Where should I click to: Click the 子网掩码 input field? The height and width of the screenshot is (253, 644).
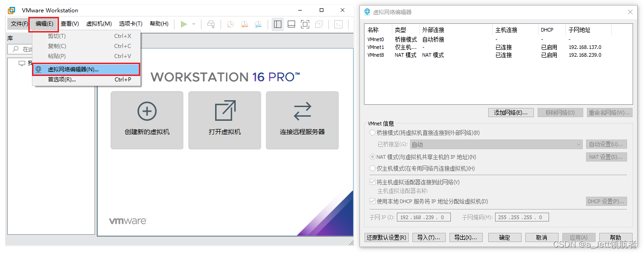point(522,217)
